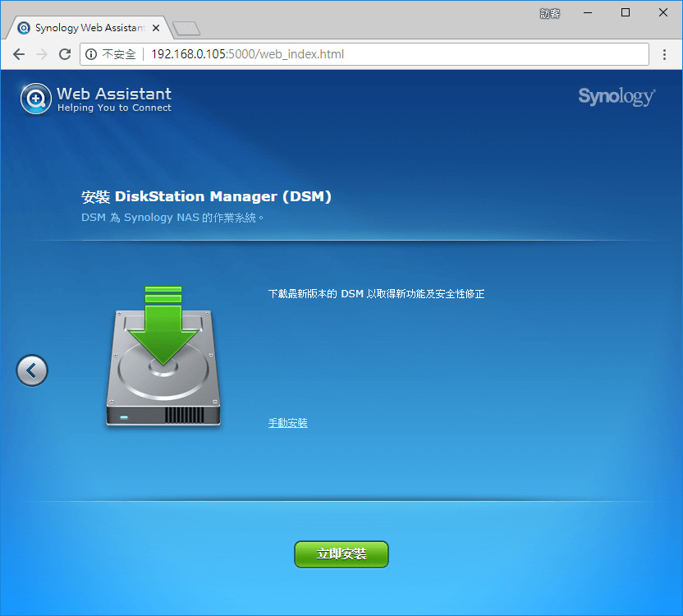Viewport: 683px width, 616px height.
Task: Reload the page with the refresh icon
Action: point(65,54)
